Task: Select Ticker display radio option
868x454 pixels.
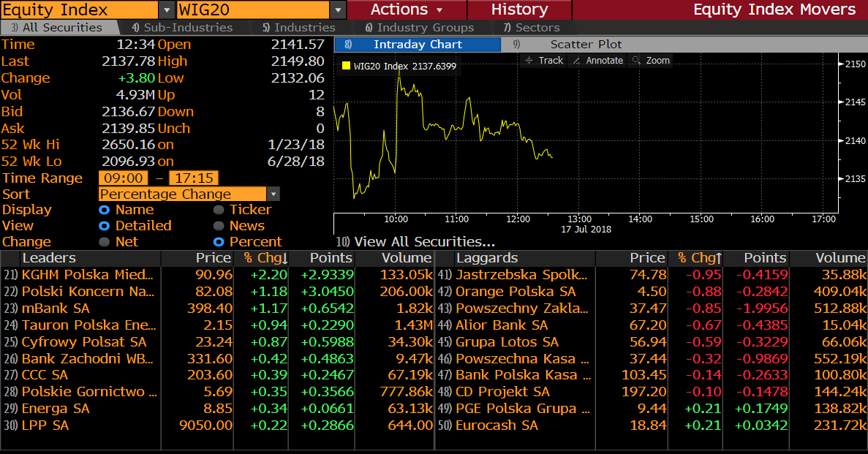Action: (x=219, y=210)
